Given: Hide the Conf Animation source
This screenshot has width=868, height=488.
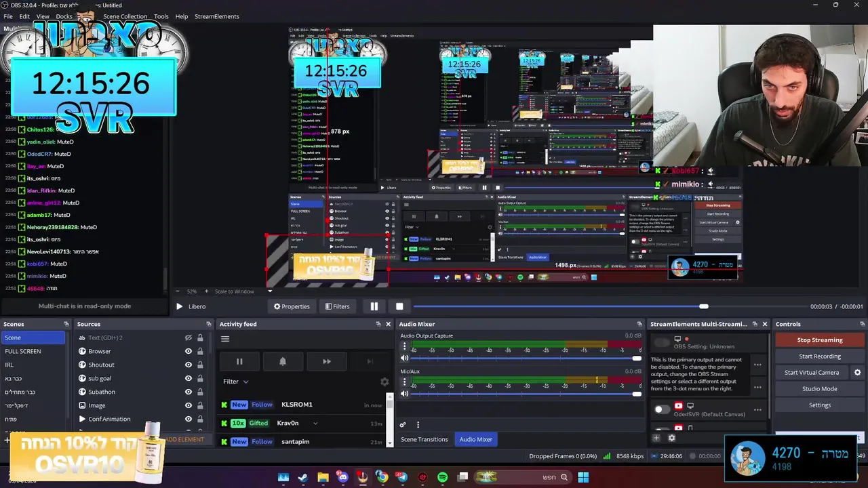Looking at the screenshot, I should pyautogui.click(x=189, y=419).
